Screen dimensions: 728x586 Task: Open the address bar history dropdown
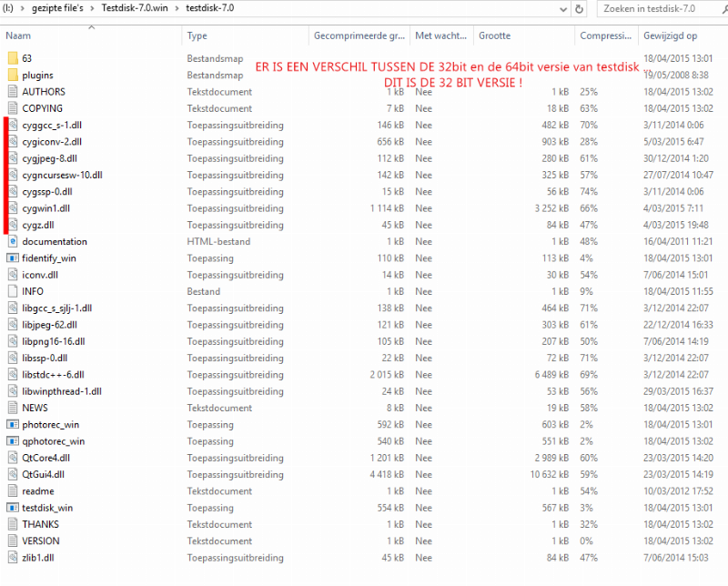563,9
